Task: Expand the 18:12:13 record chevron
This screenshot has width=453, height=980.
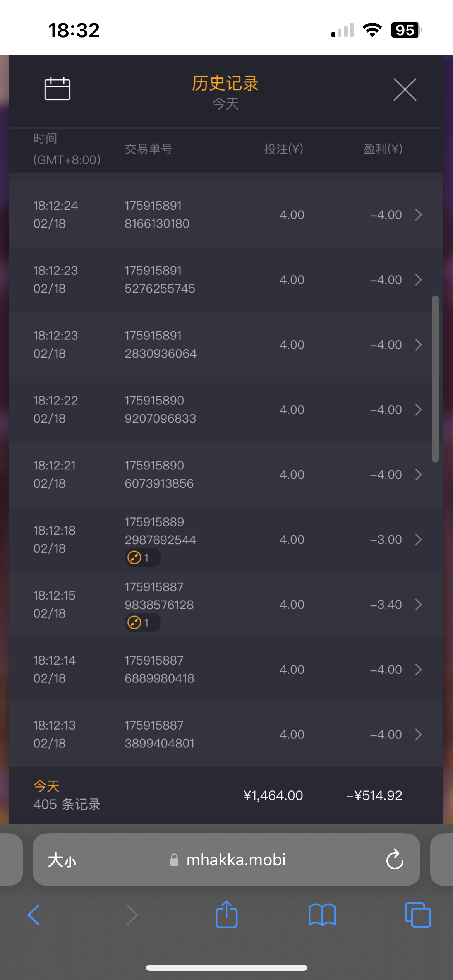Action: pyautogui.click(x=418, y=734)
